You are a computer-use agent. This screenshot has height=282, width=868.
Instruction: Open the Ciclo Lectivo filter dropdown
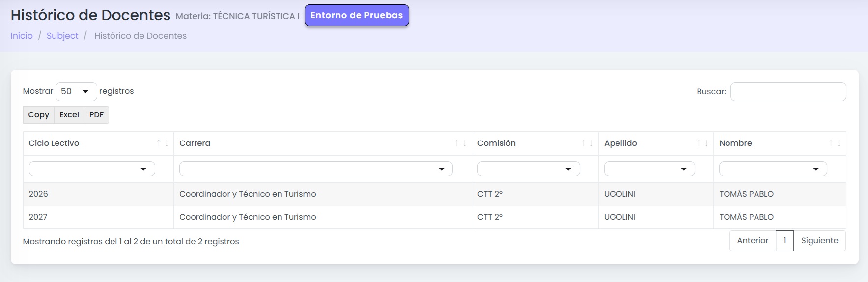[92, 169]
